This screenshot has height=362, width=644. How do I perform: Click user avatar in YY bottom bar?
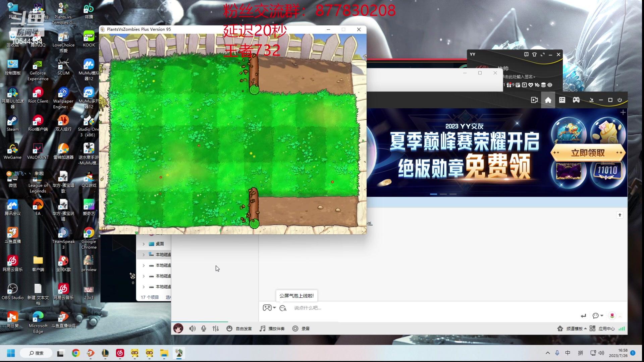178,328
